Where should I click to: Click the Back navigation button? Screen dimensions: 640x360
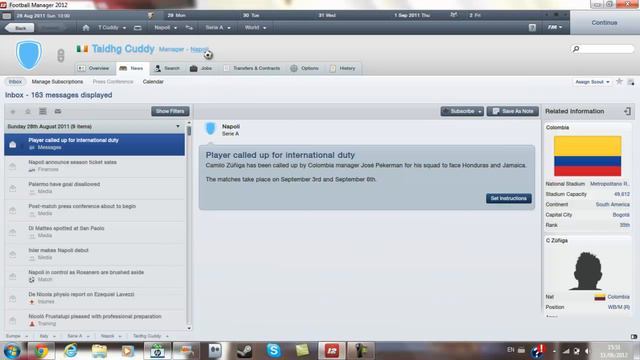[x=20, y=28]
